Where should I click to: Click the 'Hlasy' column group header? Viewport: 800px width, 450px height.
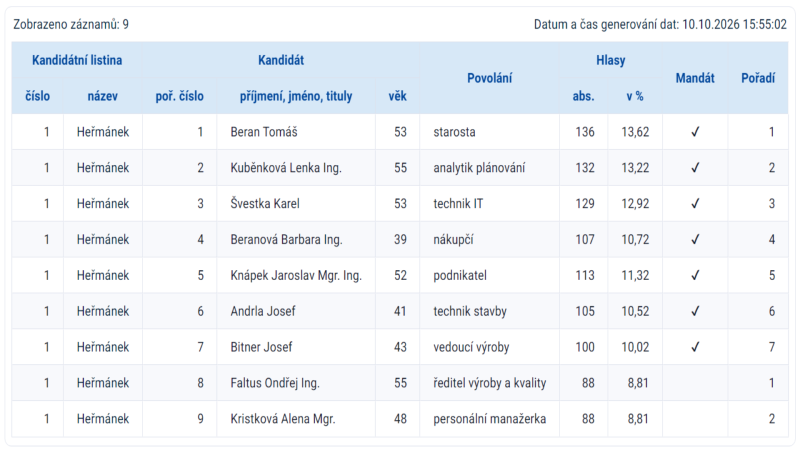[611, 60]
